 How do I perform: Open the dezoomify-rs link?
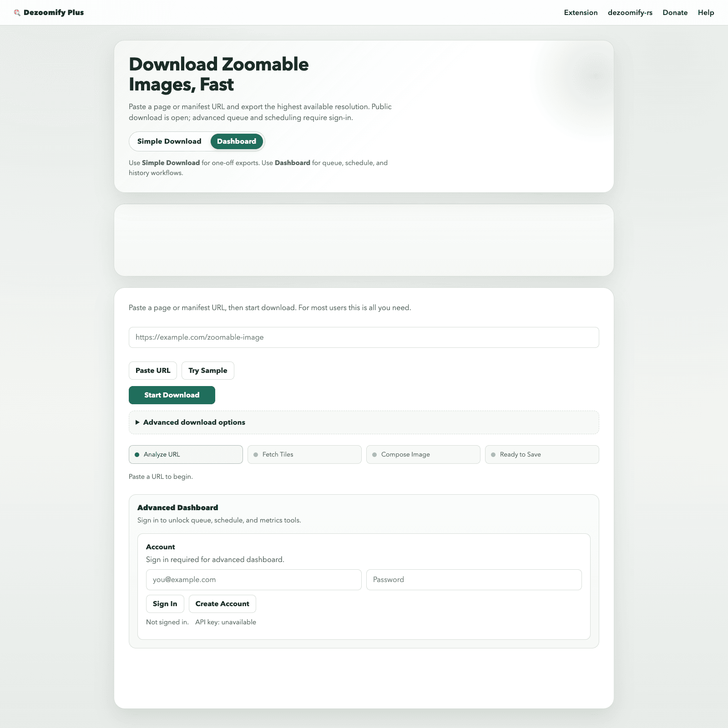[x=630, y=13]
